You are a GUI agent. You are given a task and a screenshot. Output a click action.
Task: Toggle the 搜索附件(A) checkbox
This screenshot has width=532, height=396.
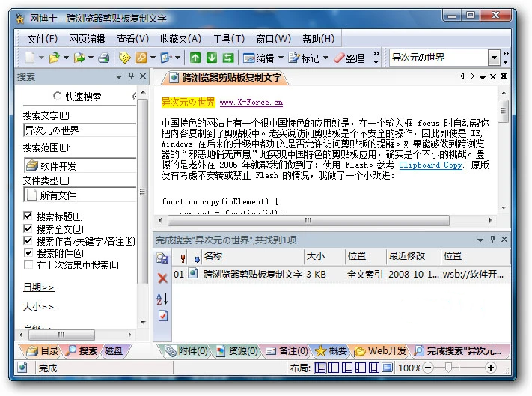point(28,252)
